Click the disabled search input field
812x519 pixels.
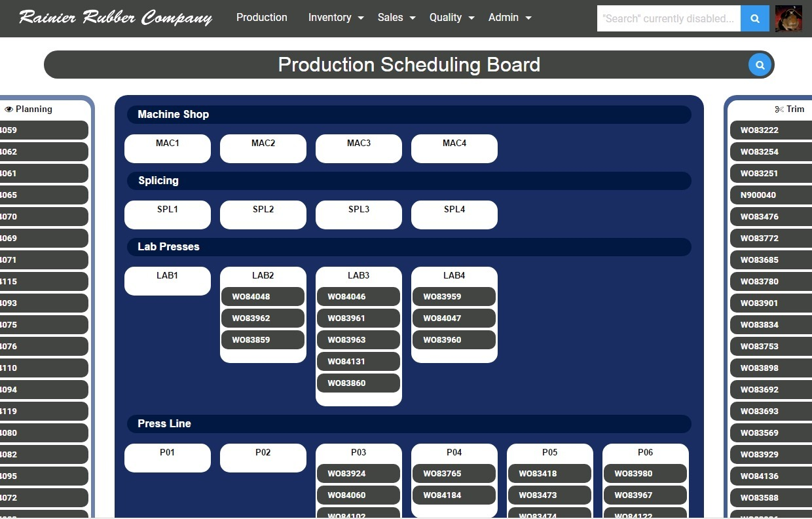pyautogui.click(x=669, y=18)
